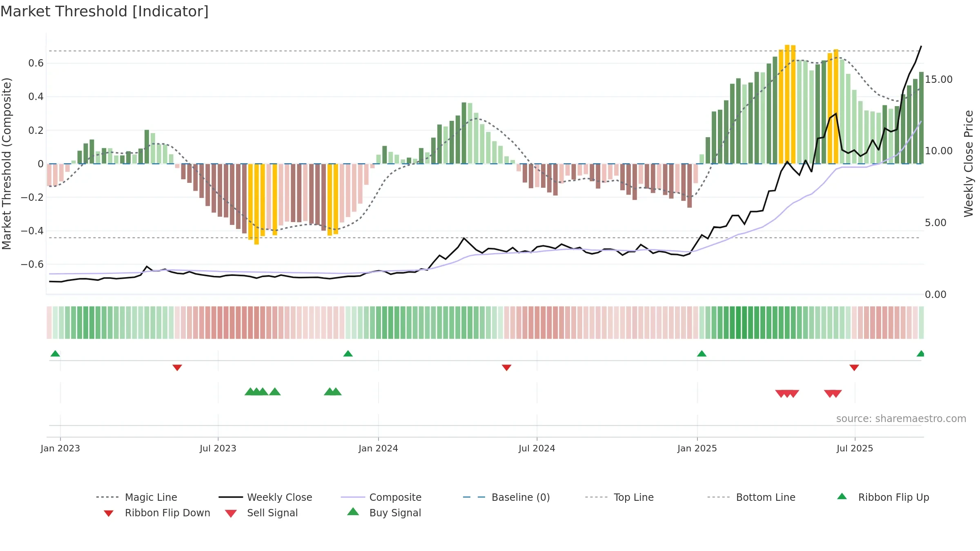980x551 pixels.
Task: Click the Market Threshold [Indicator] chart title
Action: tap(105, 11)
